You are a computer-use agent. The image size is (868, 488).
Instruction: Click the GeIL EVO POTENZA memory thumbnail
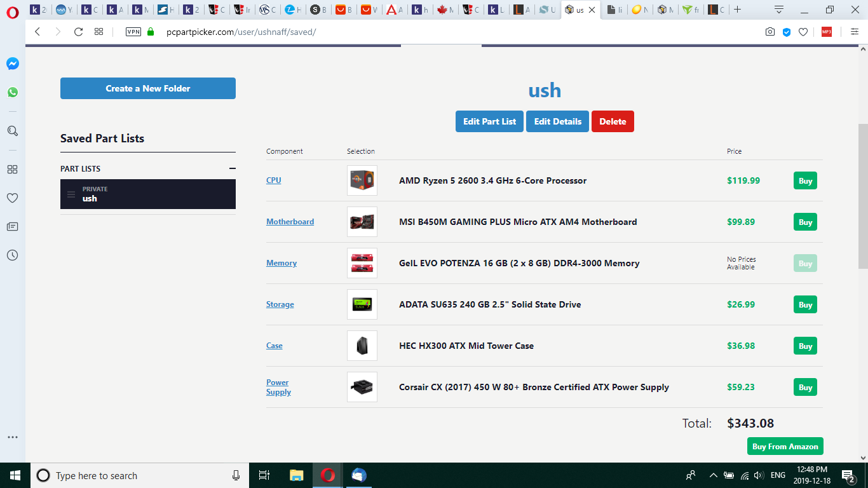click(362, 263)
